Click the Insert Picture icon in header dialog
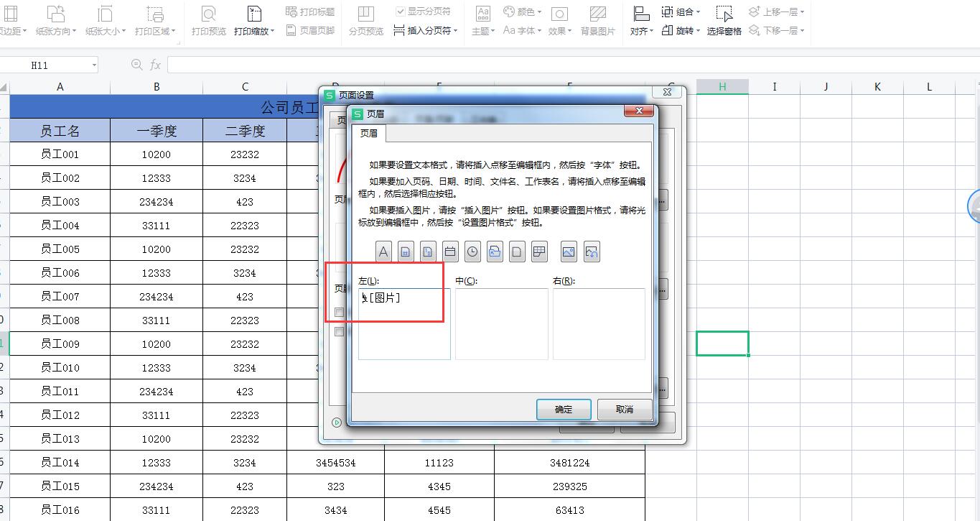Screen dimensions: 980x521 [x=569, y=252]
